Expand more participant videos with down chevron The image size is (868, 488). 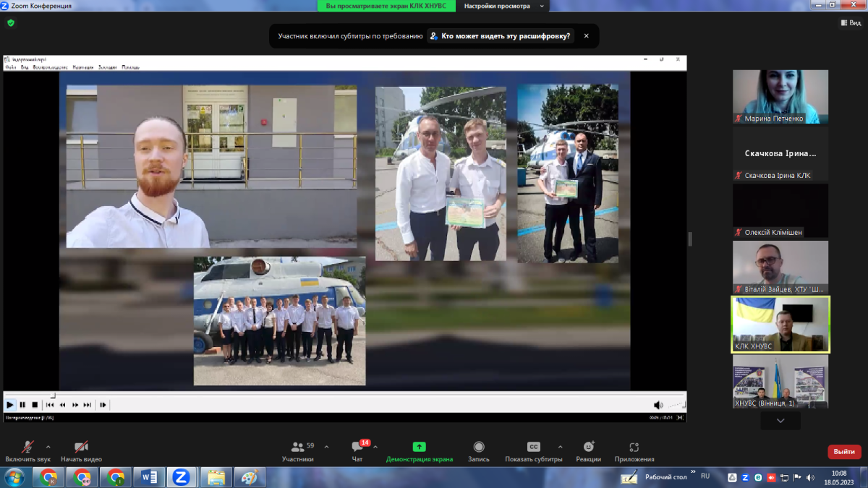pos(780,420)
